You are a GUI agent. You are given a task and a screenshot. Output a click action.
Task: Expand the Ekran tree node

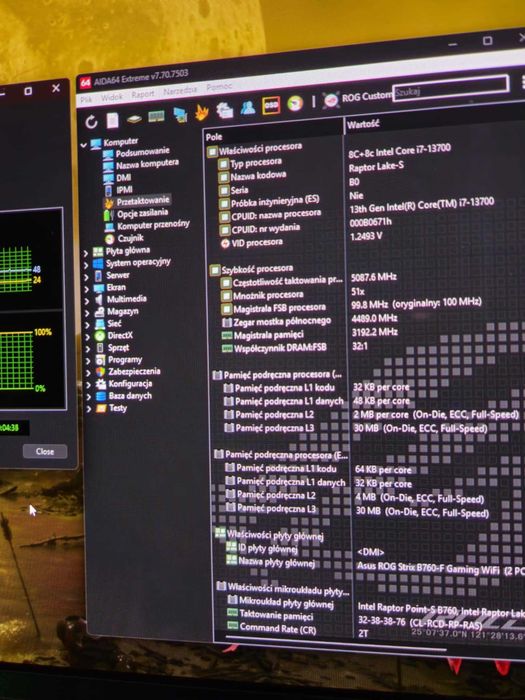pyautogui.click(x=87, y=289)
